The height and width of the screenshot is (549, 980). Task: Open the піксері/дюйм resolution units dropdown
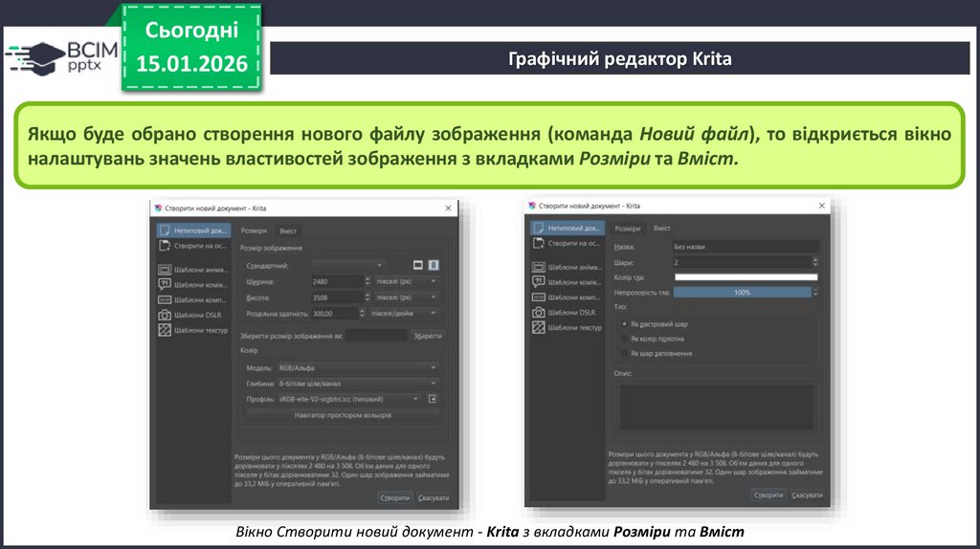click(x=404, y=313)
